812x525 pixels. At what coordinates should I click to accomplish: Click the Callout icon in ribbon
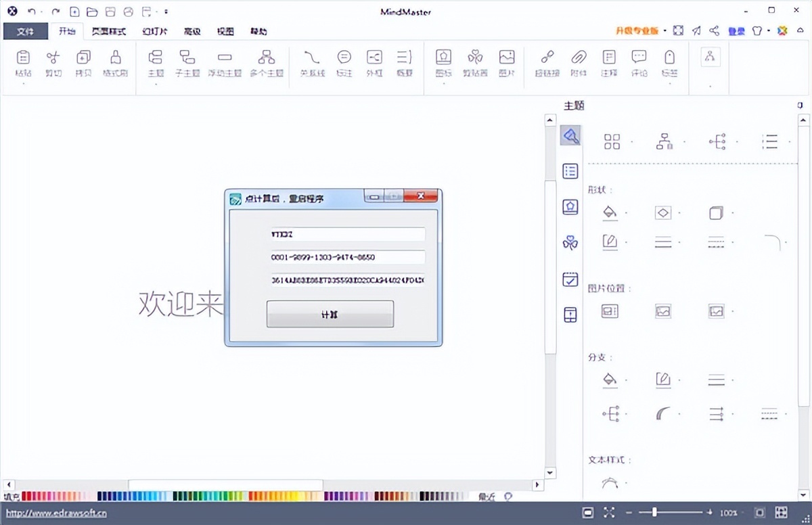(x=344, y=63)
